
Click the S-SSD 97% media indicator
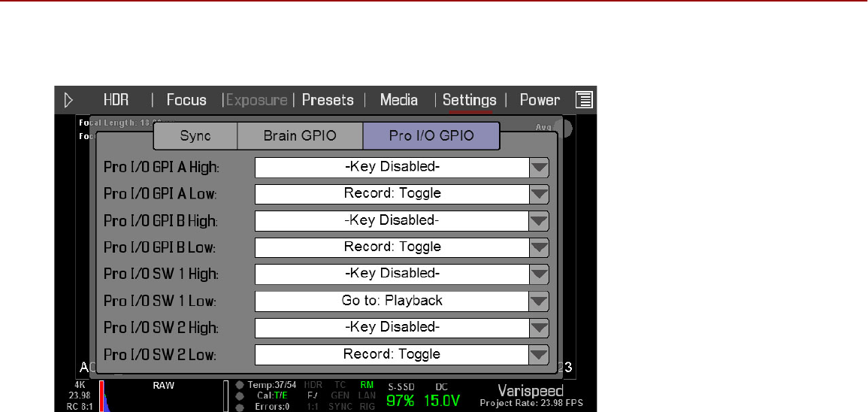coord(401,395)
